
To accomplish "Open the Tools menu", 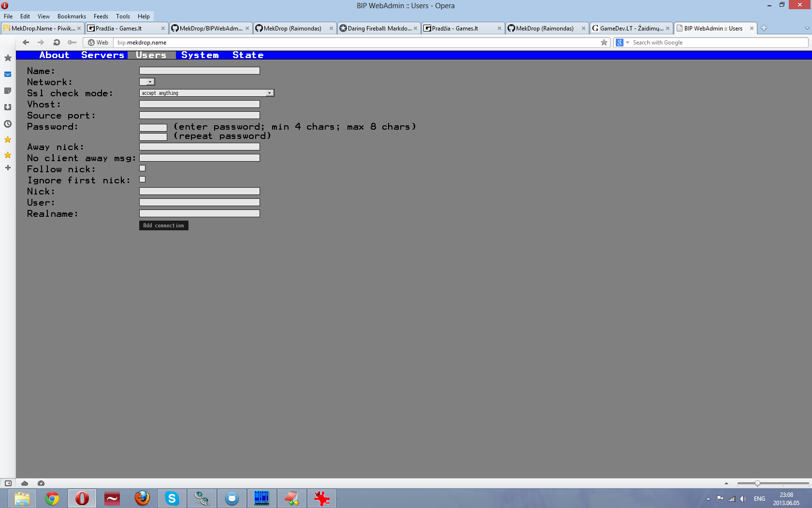I will click(x=123, y=16).
